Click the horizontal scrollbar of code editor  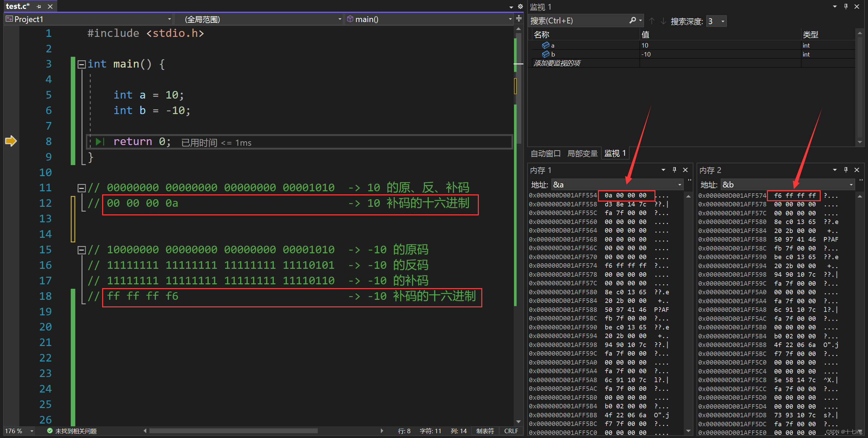pyautogui.click(x=233, y=431)
